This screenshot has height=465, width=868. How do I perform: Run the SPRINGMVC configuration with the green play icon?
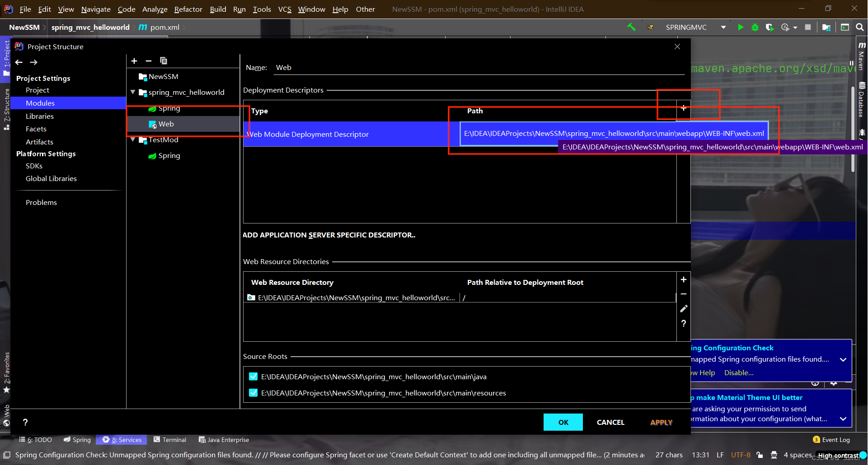tap(741, 27)
